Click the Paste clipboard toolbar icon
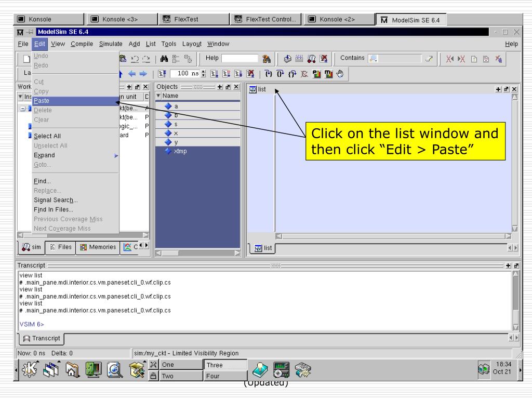Screen dimensions: 532x399 pyautogui.click(x=123, y=59)
